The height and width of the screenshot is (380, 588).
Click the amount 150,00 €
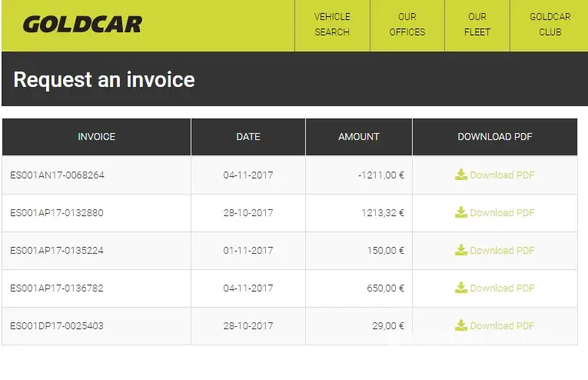point(386,250)
